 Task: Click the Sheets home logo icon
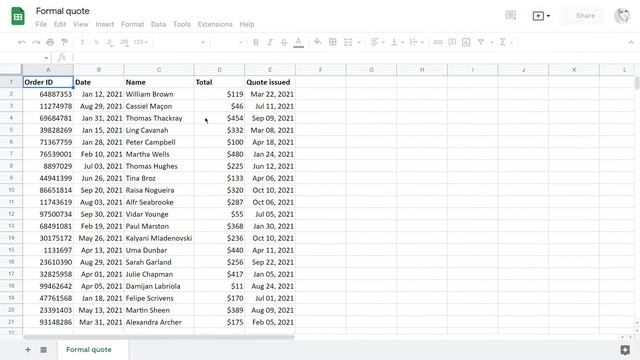click(x=18, y=16)
